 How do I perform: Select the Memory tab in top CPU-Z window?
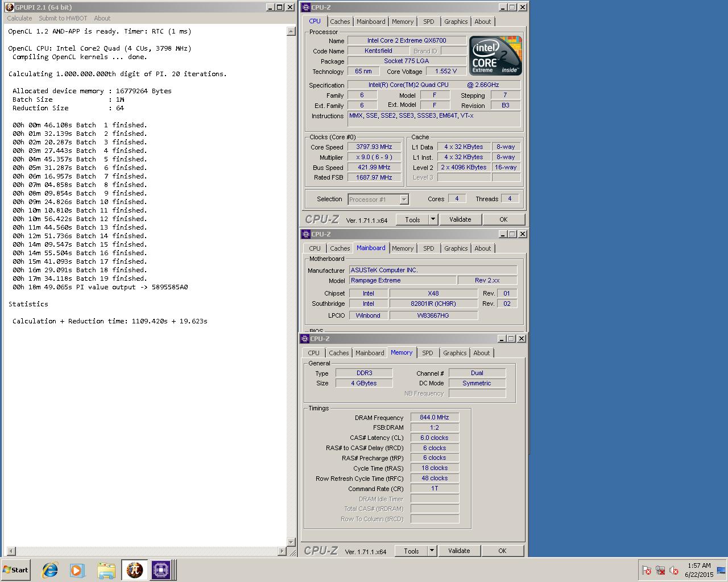(x=403, y=22)
